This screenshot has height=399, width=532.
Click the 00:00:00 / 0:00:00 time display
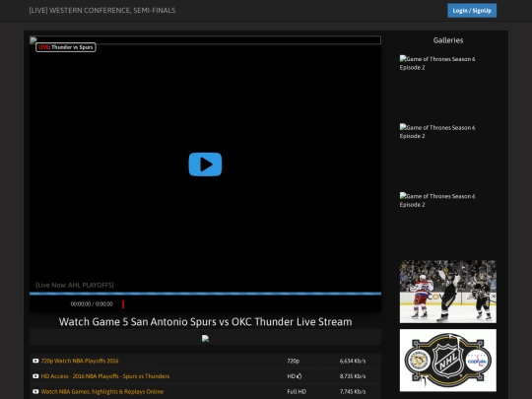click(92, 304)
